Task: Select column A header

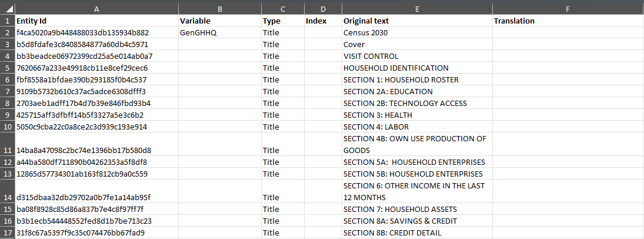Action: pos(96,9)
